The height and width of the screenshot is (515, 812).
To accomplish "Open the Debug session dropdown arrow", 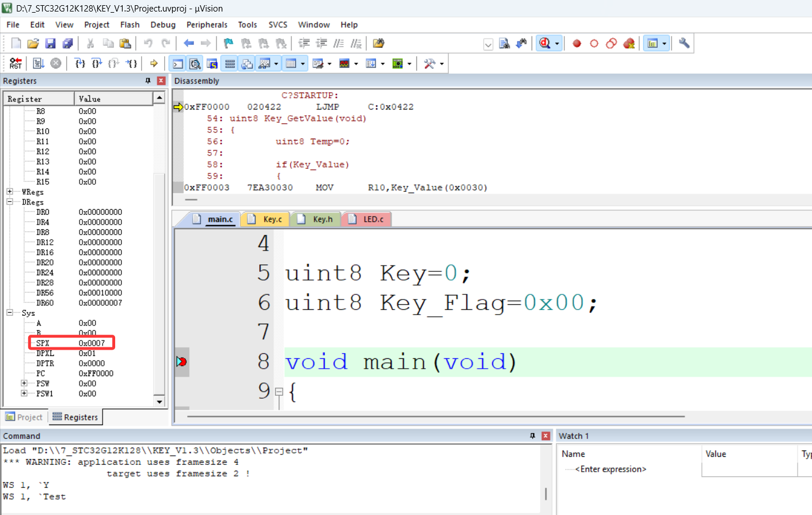I will (x=557, y=44).
